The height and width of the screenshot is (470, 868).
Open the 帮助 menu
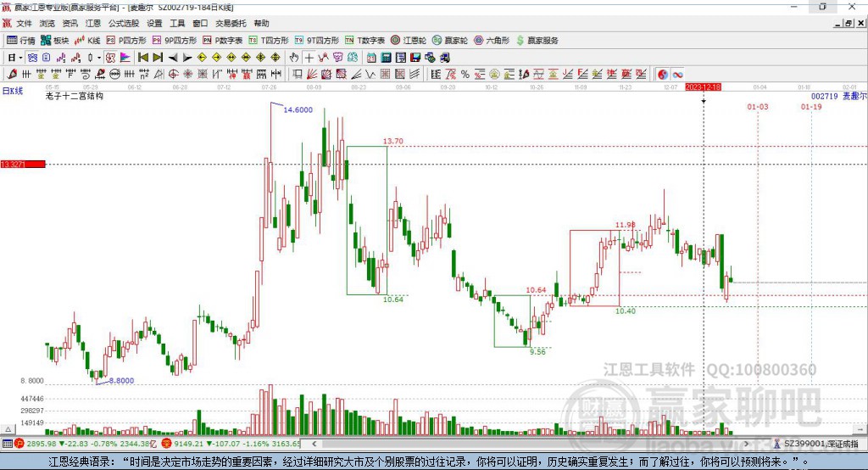(x=261, y=23)
